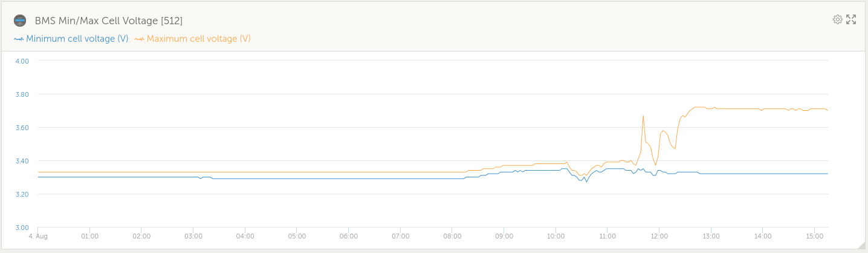Toggle Minimum cell voltage (V) series
Screen dimensions: 868x253
click(x=77, y=39)
